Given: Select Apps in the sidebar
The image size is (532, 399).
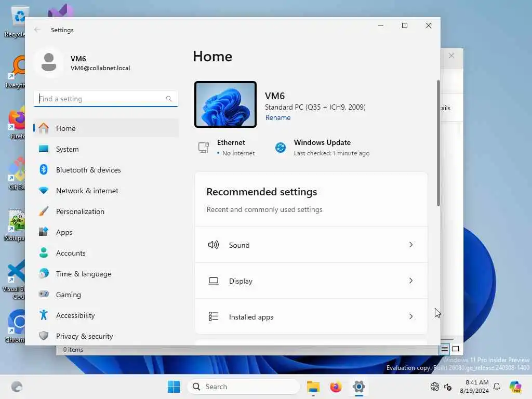Looking at the screenshot, I should tap(106, 232).
